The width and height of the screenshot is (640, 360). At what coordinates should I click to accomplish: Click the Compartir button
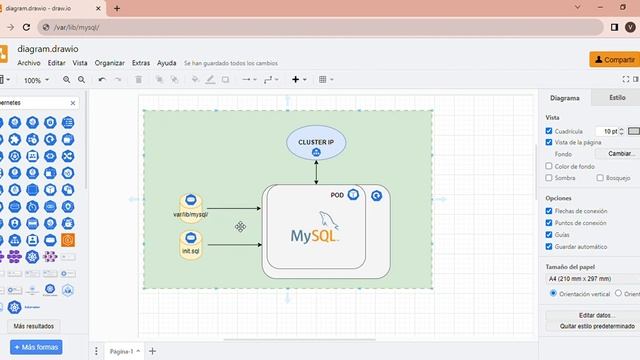[615, 60]
